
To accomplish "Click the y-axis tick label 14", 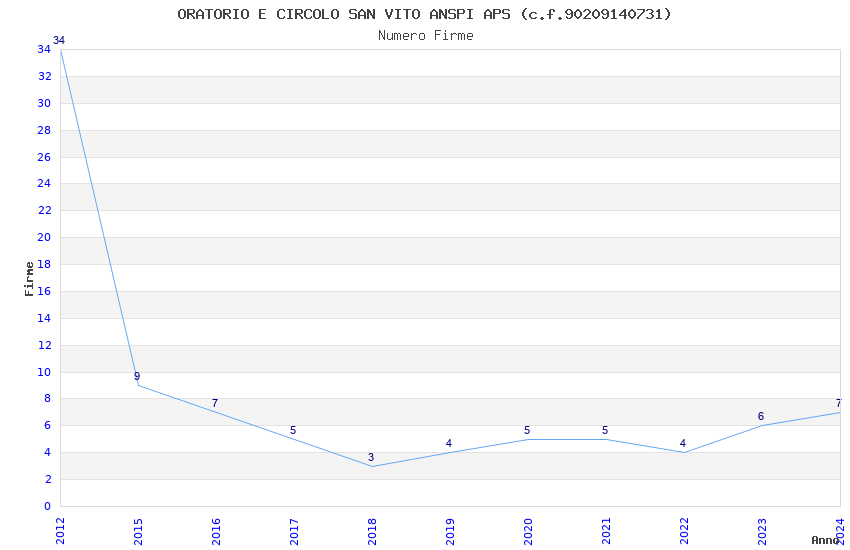I will coord(44,318).
